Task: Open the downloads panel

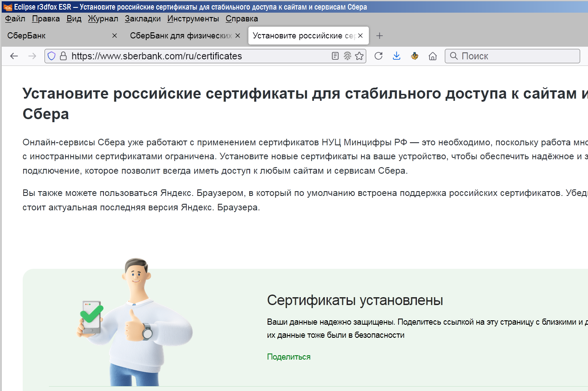Action: click(x=396, y=56)
